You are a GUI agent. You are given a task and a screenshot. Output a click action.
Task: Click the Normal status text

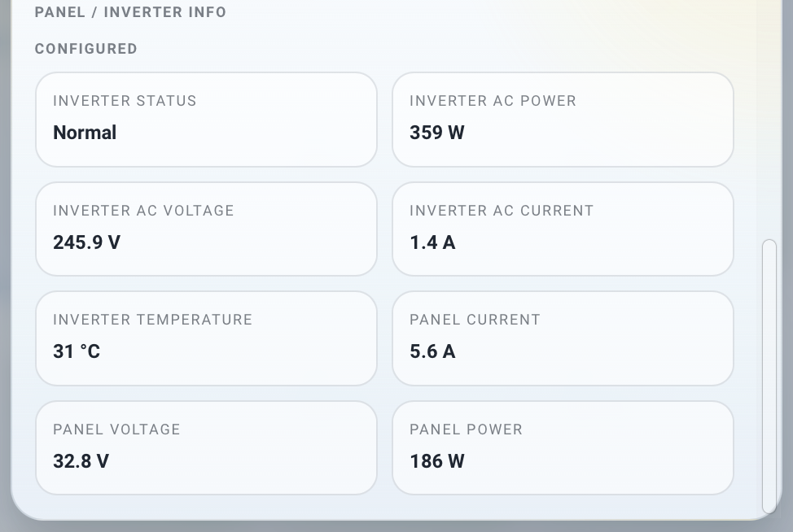pyautogui.click(x=85, y=133)
